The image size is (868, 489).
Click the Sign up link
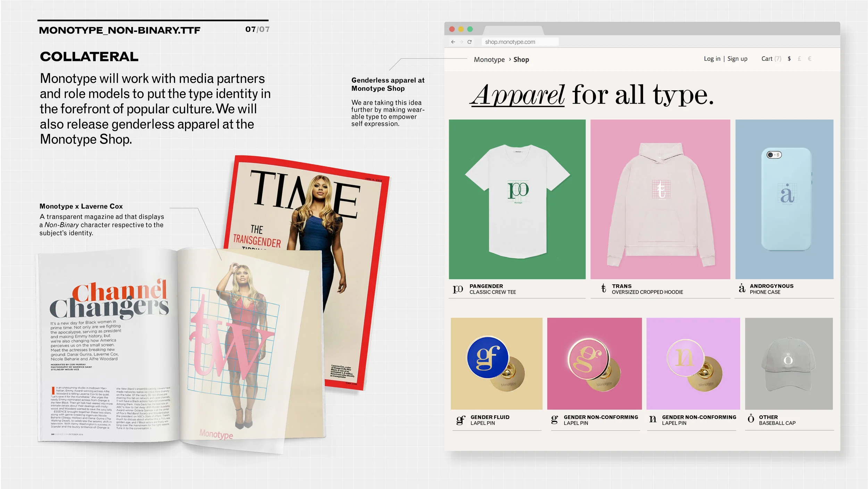(737, 59)
